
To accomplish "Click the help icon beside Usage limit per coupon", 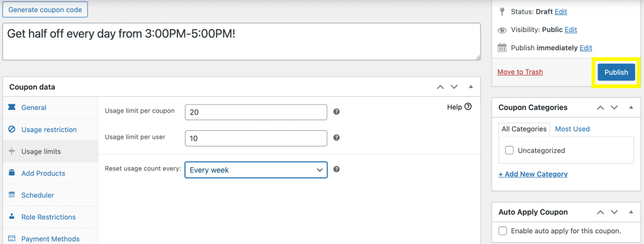I will pos(336,112).
